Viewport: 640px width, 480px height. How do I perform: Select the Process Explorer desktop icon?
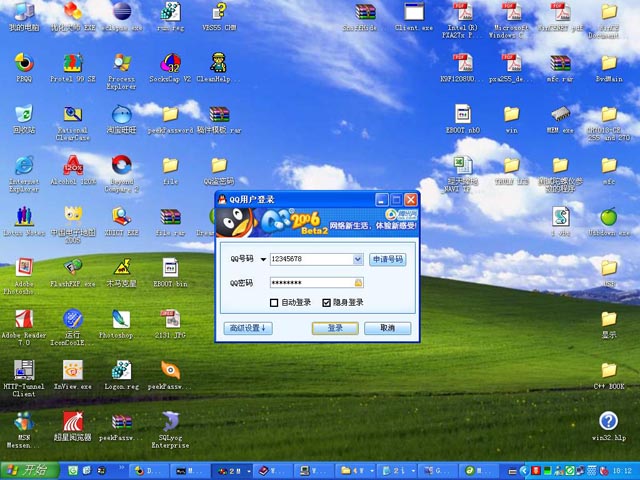(x=122, y=64)
